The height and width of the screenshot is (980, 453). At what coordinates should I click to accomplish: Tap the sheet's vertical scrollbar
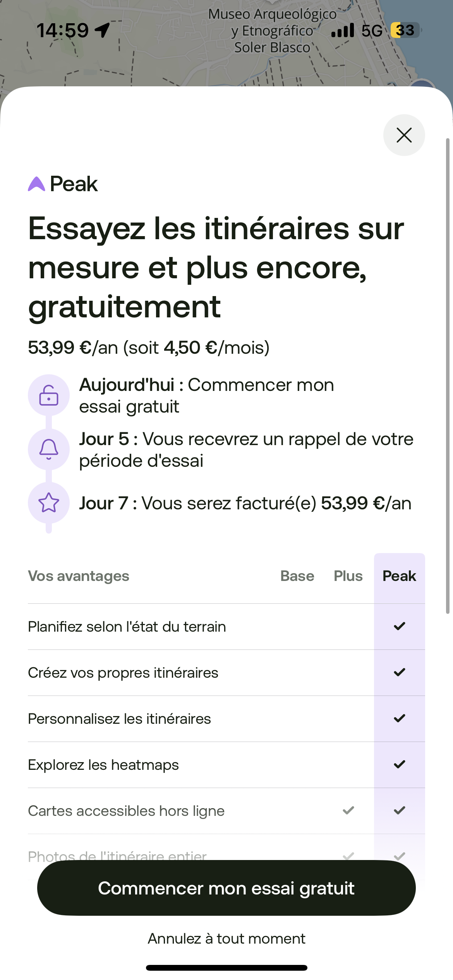[448, 375]
